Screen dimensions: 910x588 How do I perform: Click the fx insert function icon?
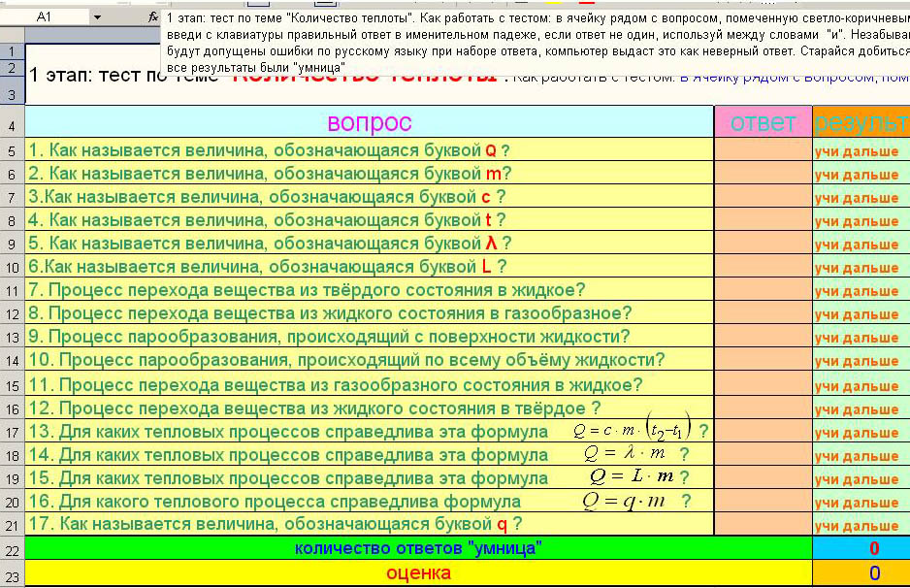[x=152, y=17]
